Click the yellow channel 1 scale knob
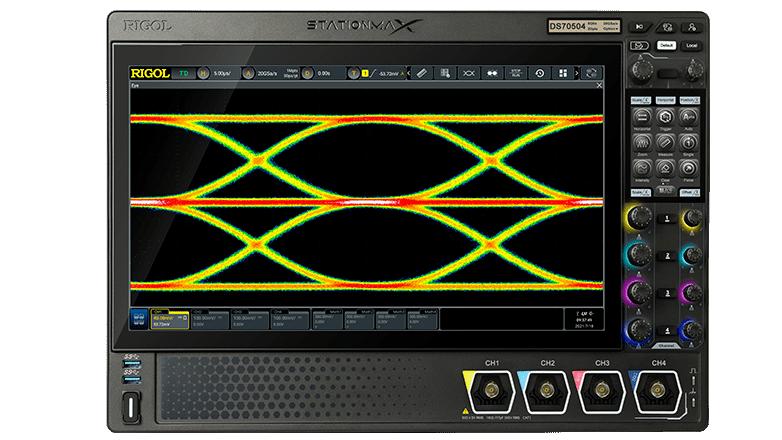The width and height of the screenshot is (782, 440). point(639,217)
